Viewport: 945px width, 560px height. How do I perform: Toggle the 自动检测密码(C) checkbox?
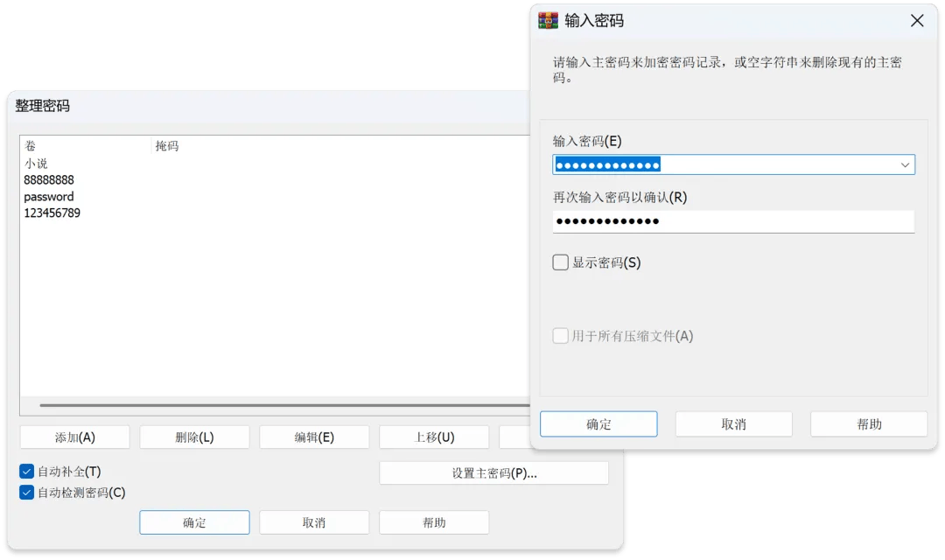tap(27, 493)
